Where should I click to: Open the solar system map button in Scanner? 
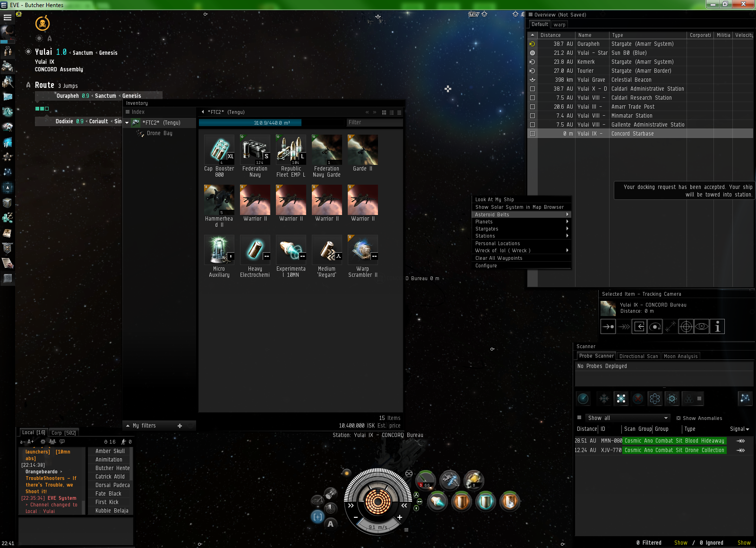click(x=745, y=398)
